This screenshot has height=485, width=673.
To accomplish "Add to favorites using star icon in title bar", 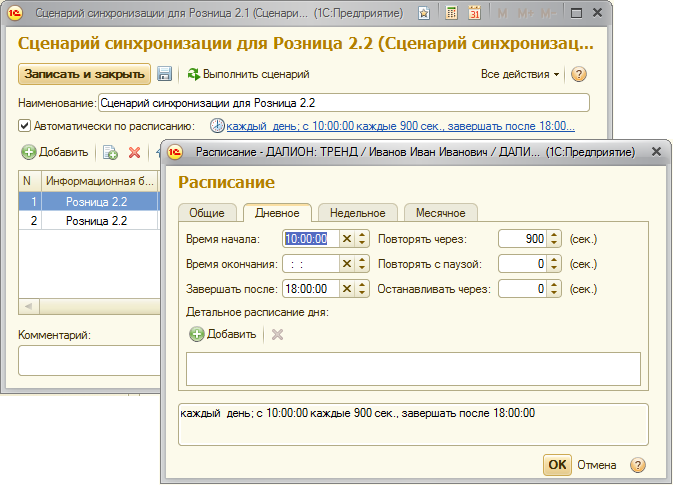I will pyautogui.click(x=424, y=13).
